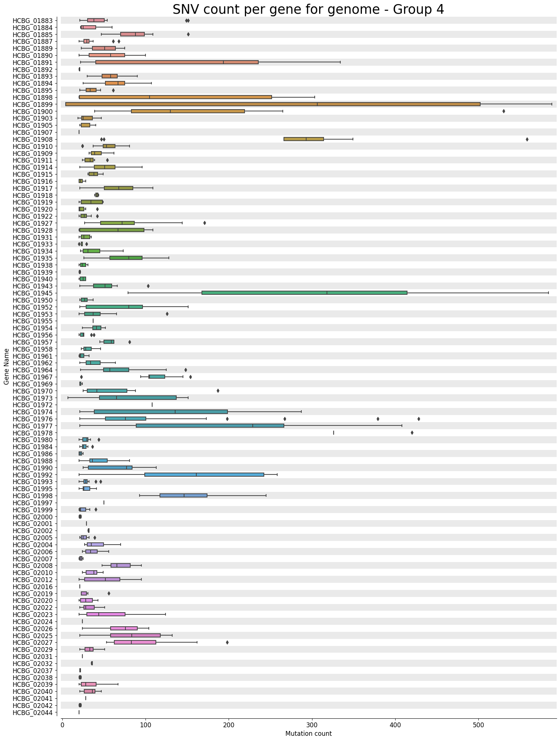Click the HCBG_01978 outlier diamond near 420

[x=412, y=432]
